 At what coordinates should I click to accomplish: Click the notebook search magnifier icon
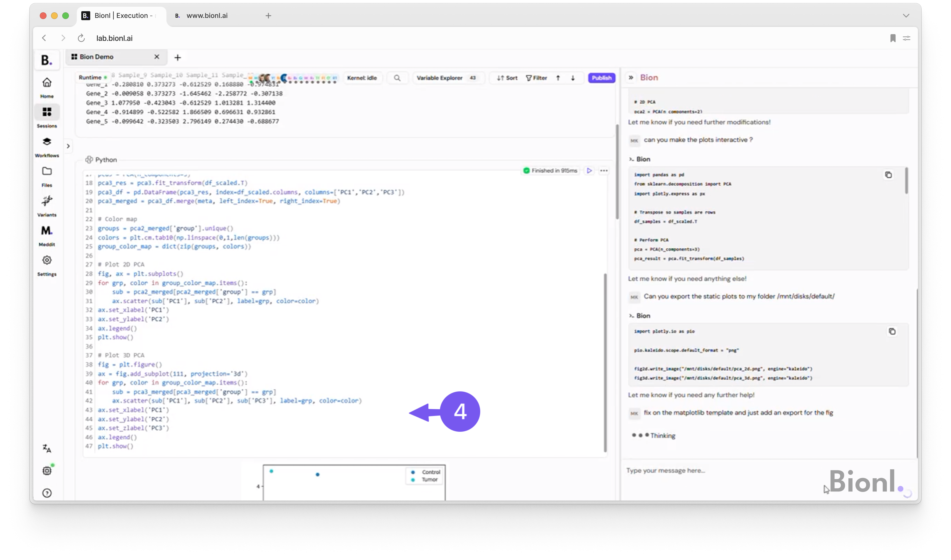pos(397,78)
